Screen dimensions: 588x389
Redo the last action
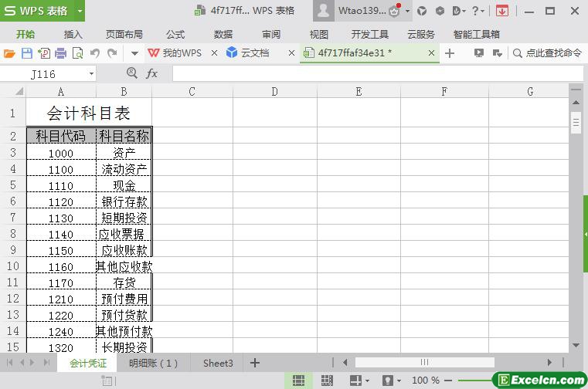[112, 53]
